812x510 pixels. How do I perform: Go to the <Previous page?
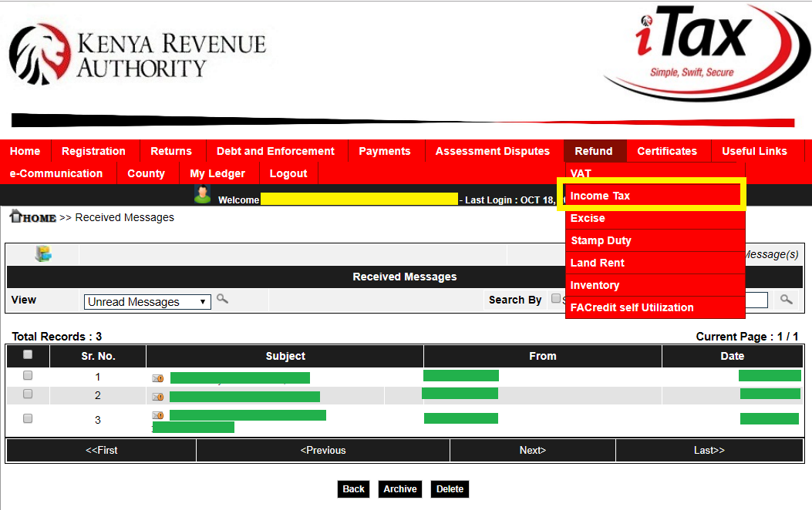click(x=323, y=450)
